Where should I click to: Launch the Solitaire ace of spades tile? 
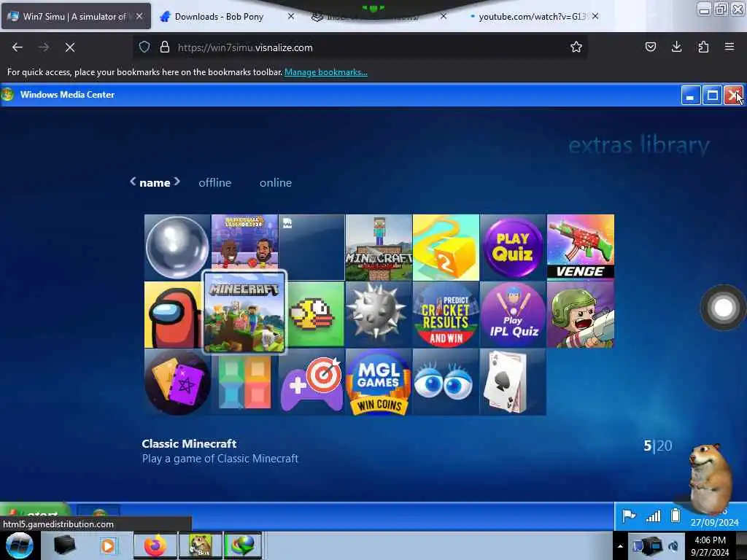(x=513, y=382)
